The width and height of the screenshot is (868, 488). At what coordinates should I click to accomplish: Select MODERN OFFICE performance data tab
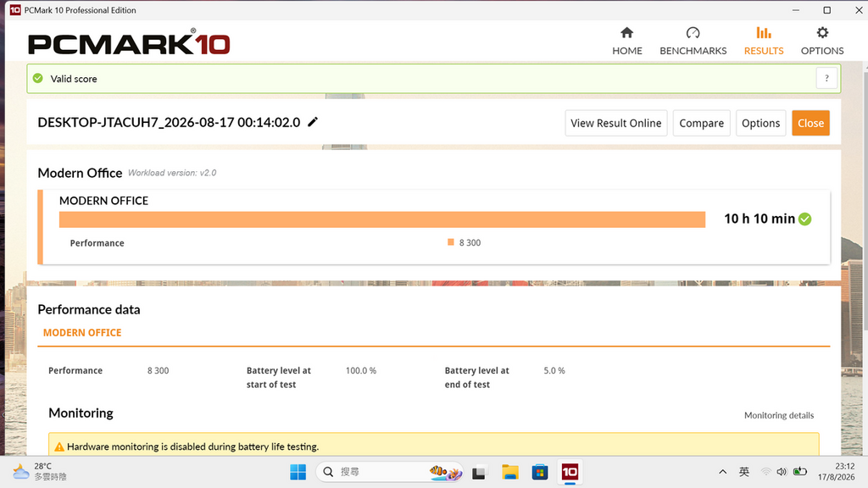click(x=82, y=332)
